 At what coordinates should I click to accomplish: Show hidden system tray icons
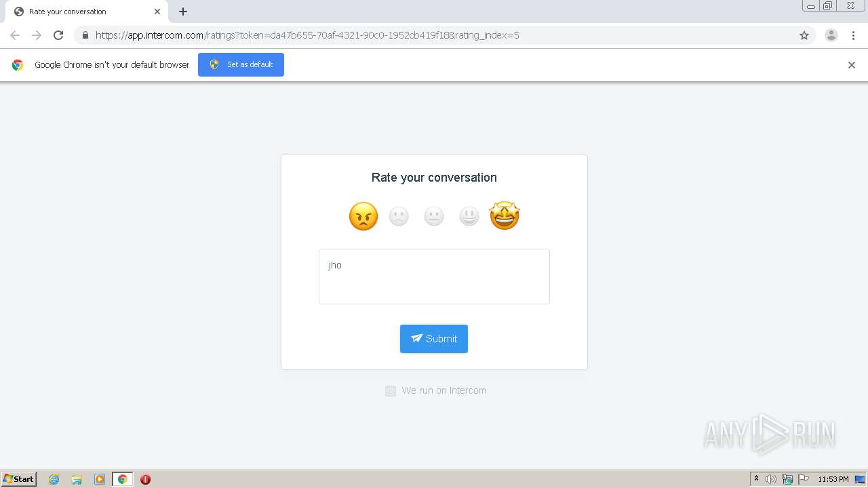pyautogui.click(x=756, y=479)
